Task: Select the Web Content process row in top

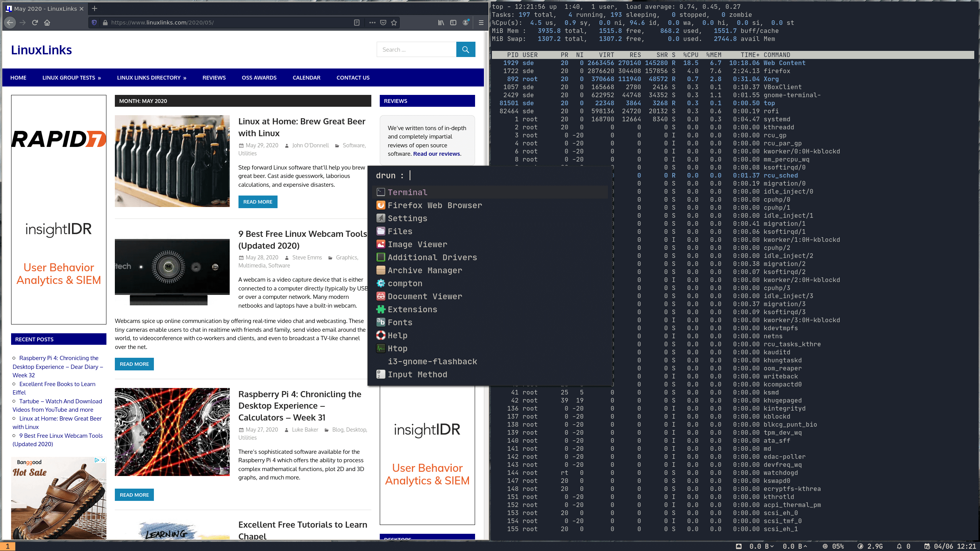Action: (x=733, y=63)
